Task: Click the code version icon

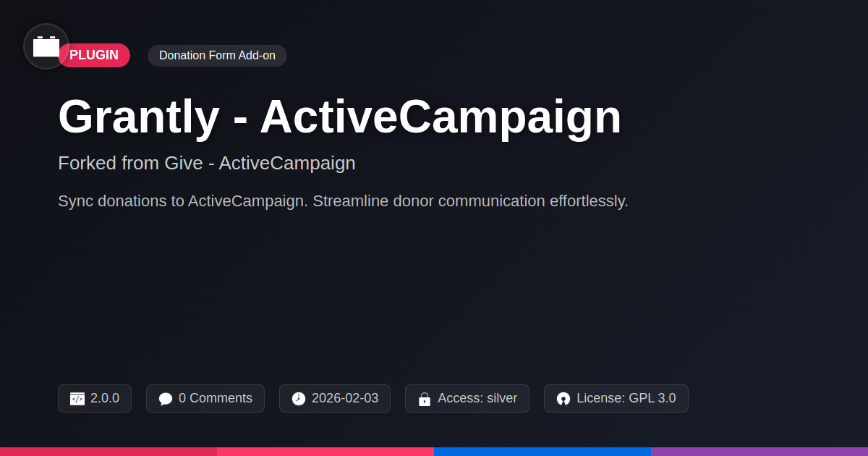Action: click(x=77, y=399)
